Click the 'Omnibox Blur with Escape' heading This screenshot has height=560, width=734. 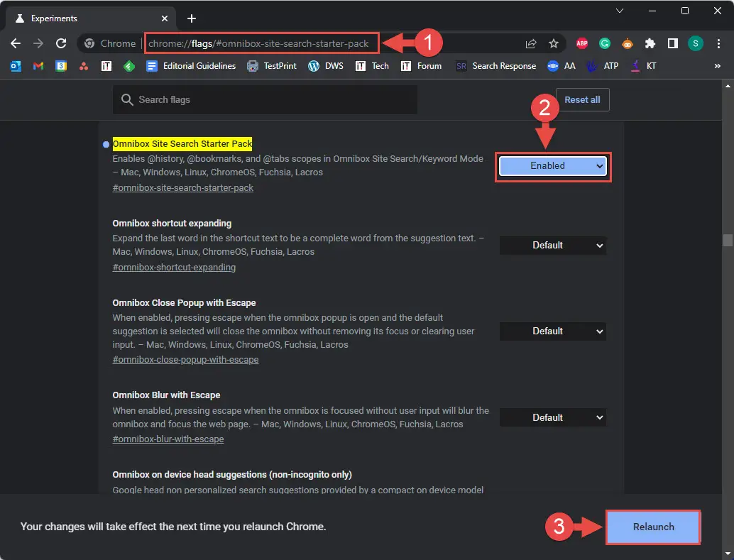[166, 395]
